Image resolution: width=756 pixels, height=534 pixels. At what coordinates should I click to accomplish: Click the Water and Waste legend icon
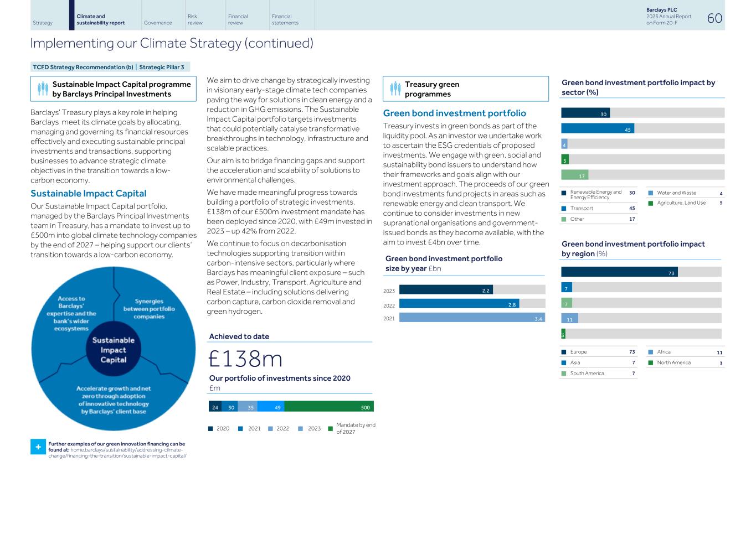point(650,193)
